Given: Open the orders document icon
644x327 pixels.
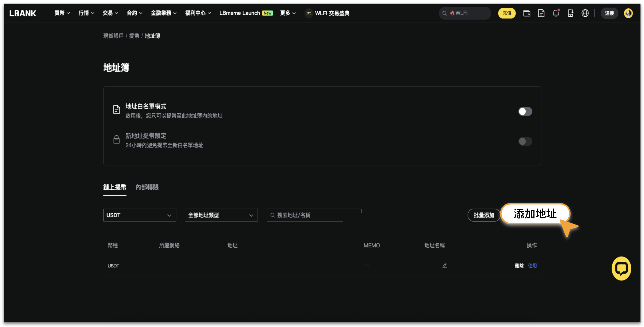Looking at the screenshot, I should (x=541, y=13).
